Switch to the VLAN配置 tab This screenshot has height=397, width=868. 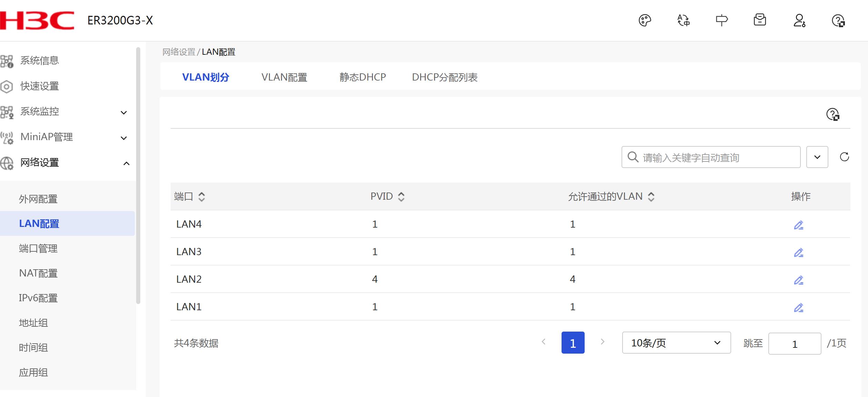[x=284, y=77]
